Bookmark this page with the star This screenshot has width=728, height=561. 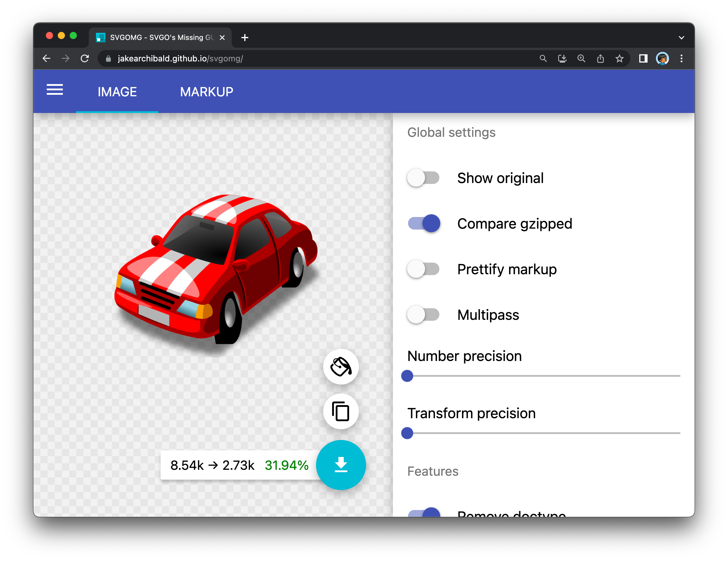[x=619, y=59]
